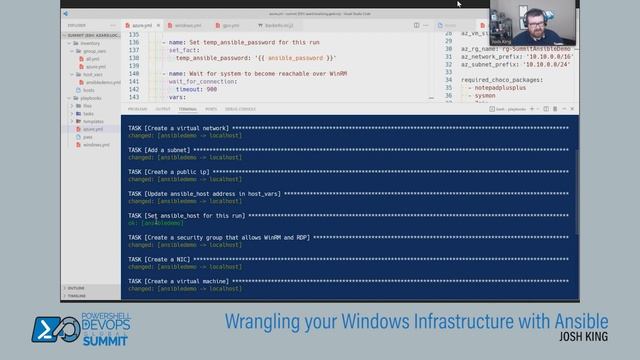Click the tasks folder icon
The width and height of the screenshot is (640, 360).
78,113
